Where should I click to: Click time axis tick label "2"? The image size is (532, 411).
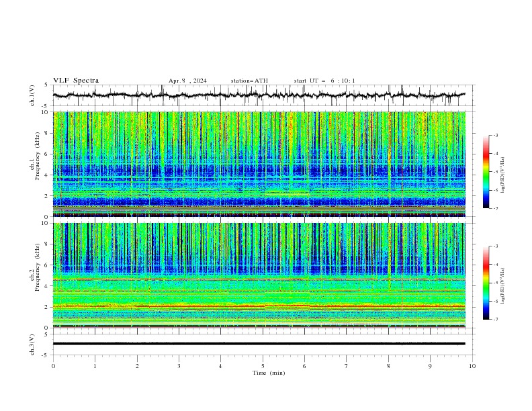[x=137, y=366]
